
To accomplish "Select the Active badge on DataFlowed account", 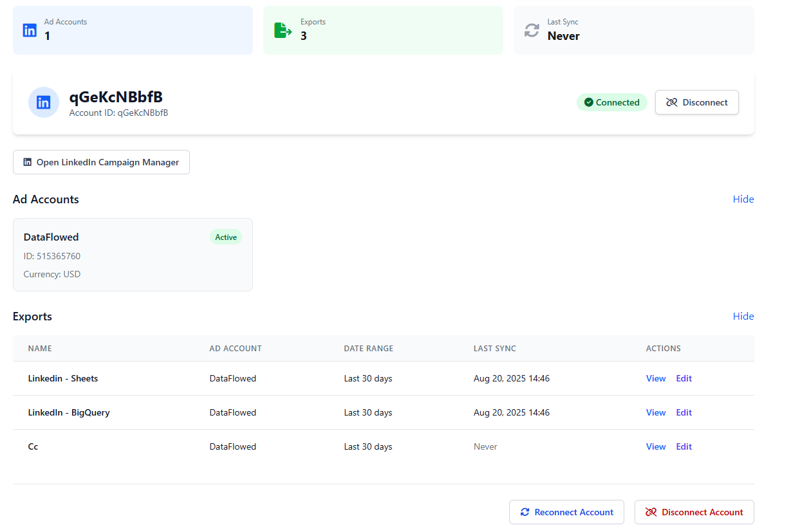I will 226,237.
